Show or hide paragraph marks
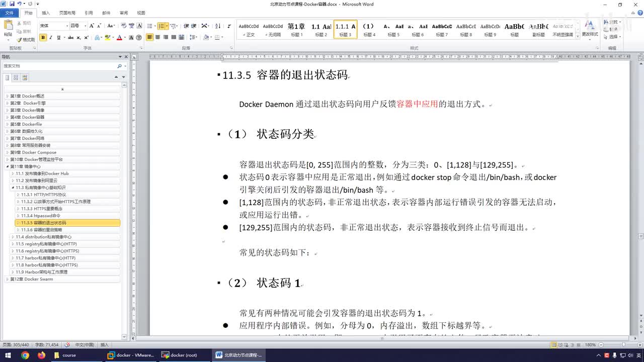The width and height of the screenshot is (644, 362). tap(229, 26)
